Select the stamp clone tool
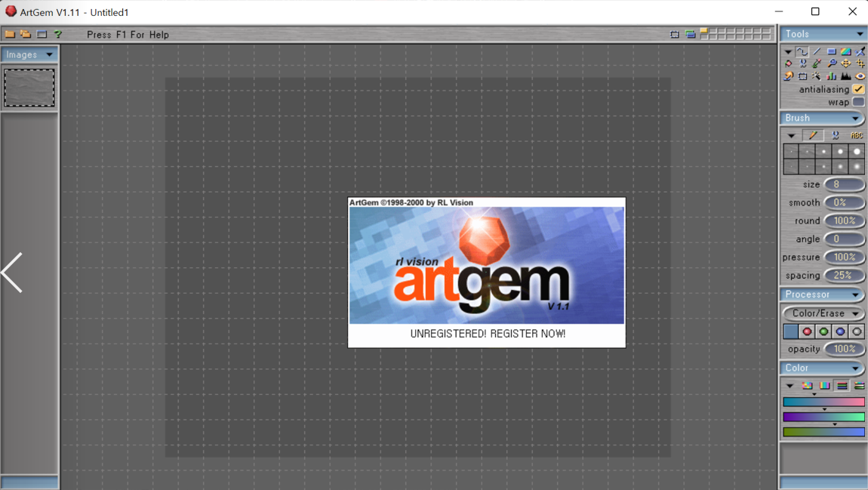Screen dimensions: 868x490 coord(788,76)
